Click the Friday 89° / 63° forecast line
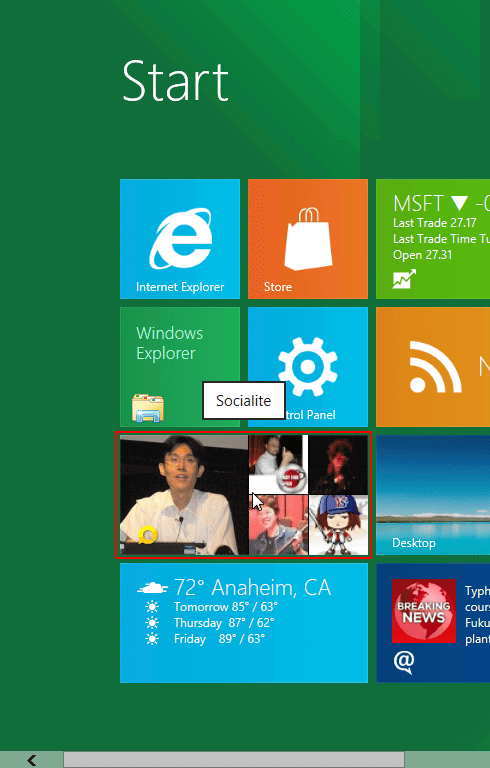Image resolution: width=490 pixels, height=768 pixels. 219,639
